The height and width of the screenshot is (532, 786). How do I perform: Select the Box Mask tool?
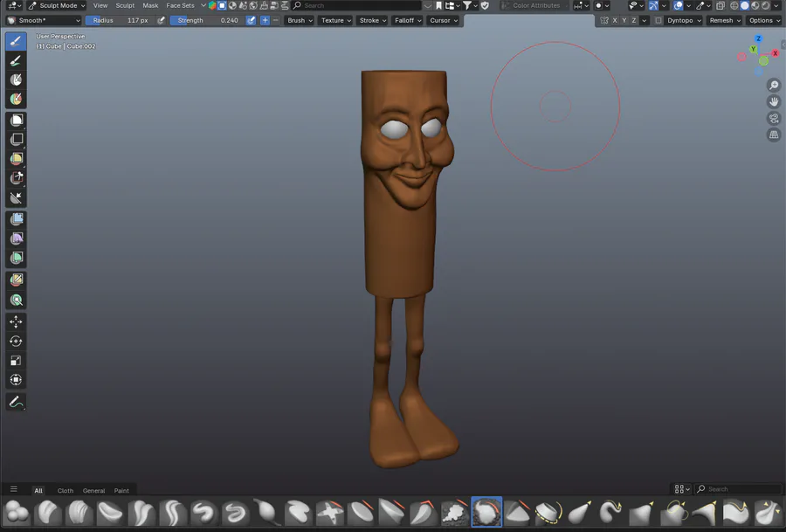pos(16,121)
